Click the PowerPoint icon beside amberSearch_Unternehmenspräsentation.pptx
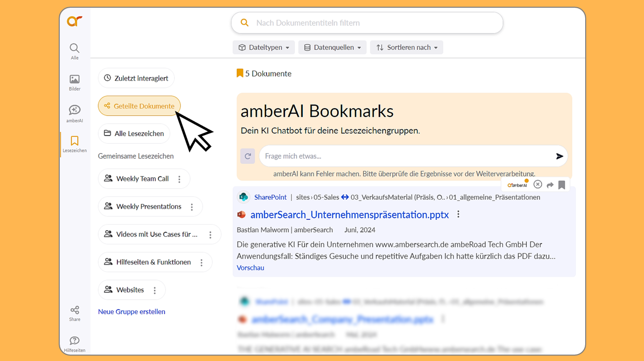 pos(242,215)
